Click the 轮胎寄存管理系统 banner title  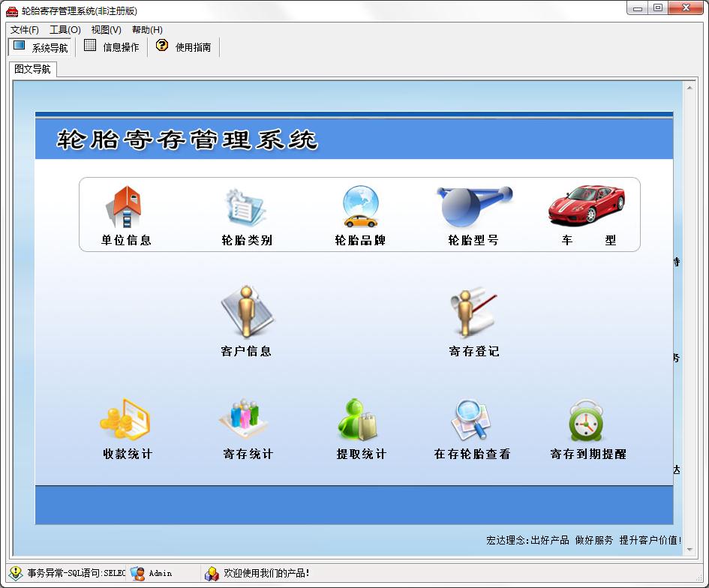[188, 139]
